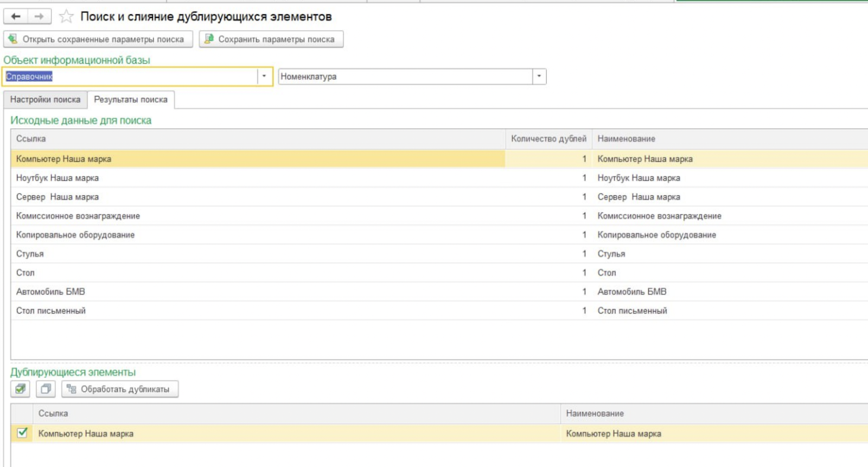Click Наименование cell Стол письменный
Screen dimensions: 868x467
tap(730, 311)
